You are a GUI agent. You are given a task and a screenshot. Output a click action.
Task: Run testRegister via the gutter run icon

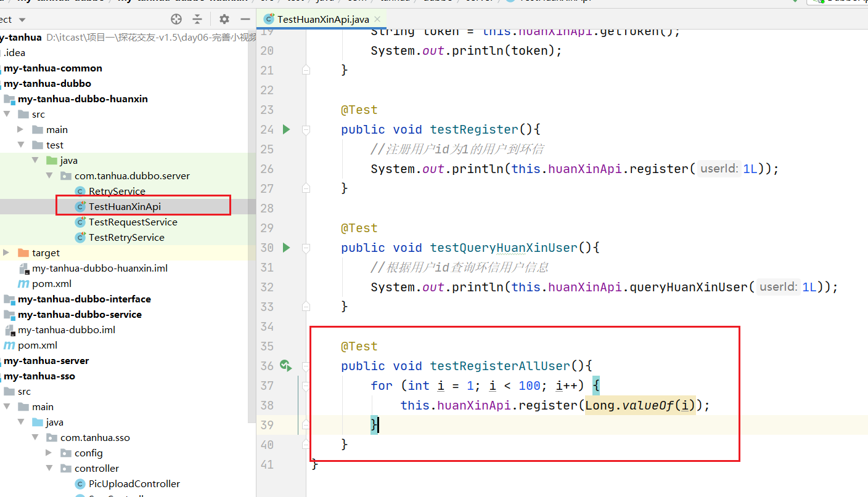286,129
